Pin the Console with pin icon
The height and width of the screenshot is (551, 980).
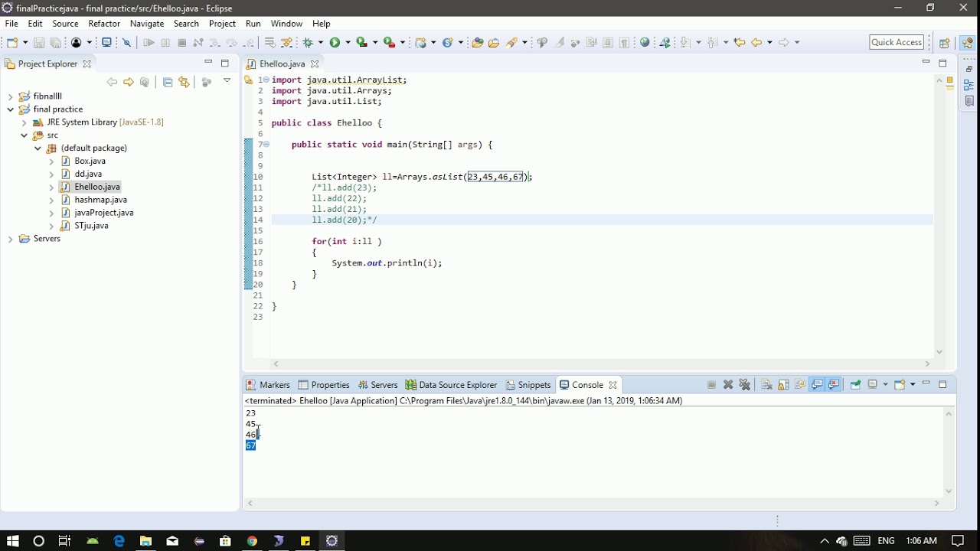855,385
